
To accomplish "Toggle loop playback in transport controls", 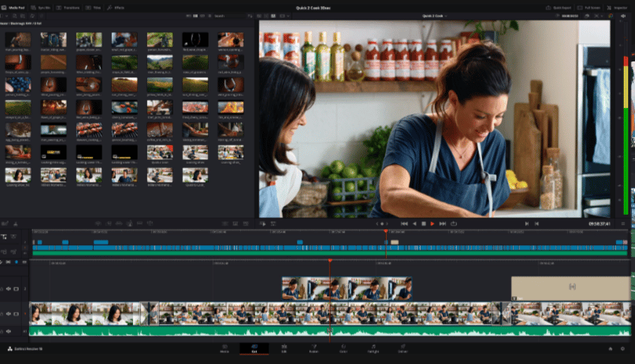I will pyautogui.click(x=454, y=224).
